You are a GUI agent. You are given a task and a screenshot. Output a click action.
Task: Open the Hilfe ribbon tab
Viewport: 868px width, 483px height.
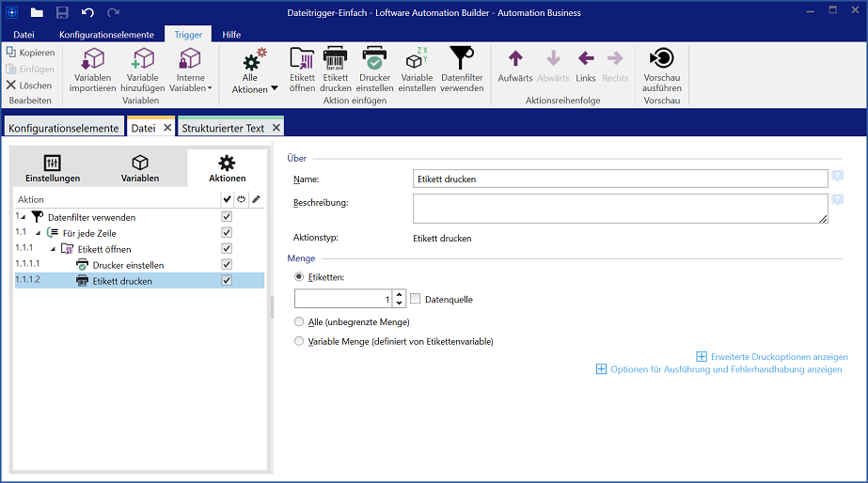pos(231,35)
